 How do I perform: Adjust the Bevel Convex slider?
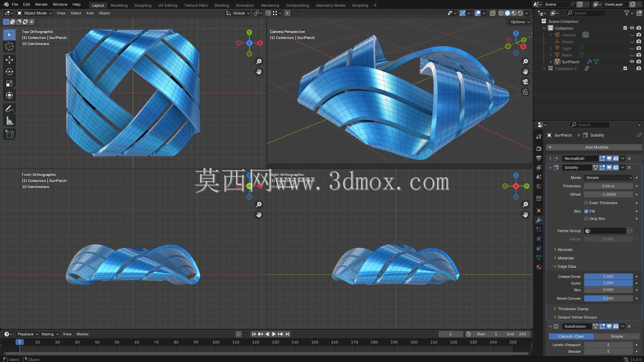[x=608, y=298]
